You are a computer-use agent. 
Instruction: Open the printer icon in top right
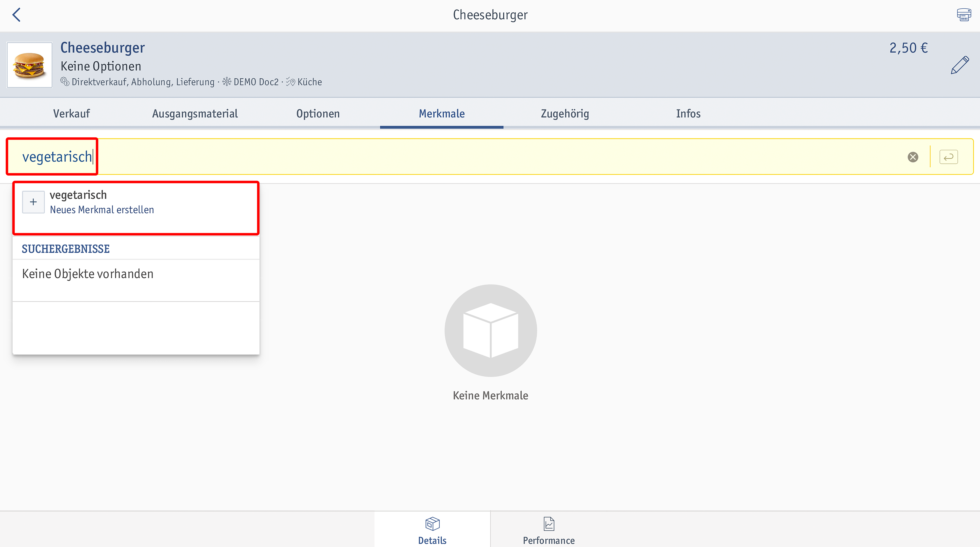click(x=964, y=15)
